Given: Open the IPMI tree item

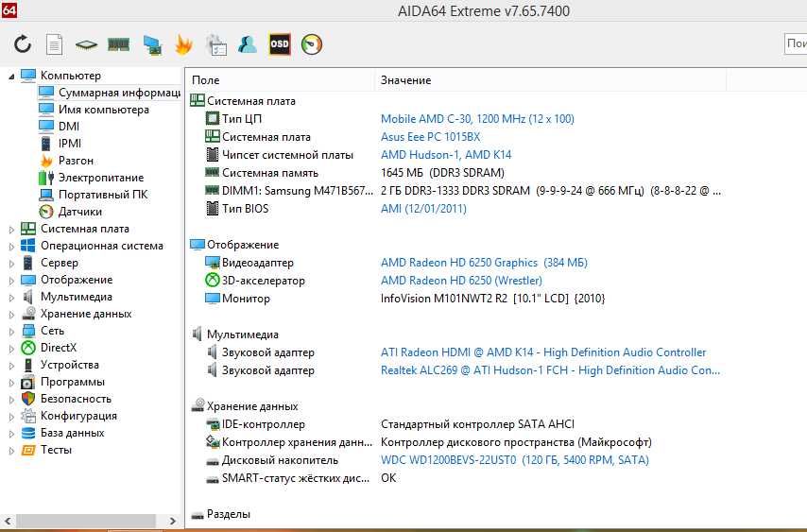Looking at the screenshot, I should (70, 144).
